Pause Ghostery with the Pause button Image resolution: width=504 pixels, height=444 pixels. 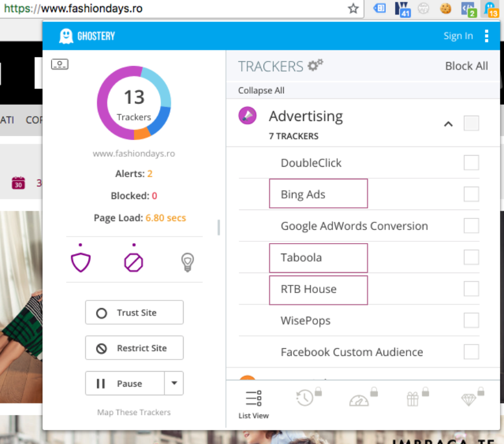[125, 383]
